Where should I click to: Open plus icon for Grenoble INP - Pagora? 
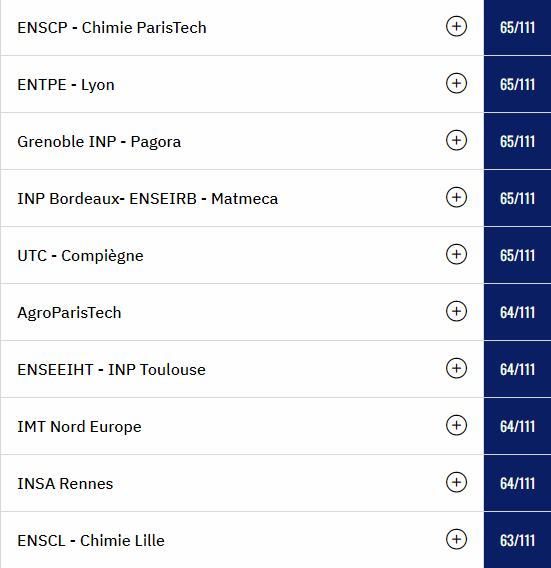(456, 140)
